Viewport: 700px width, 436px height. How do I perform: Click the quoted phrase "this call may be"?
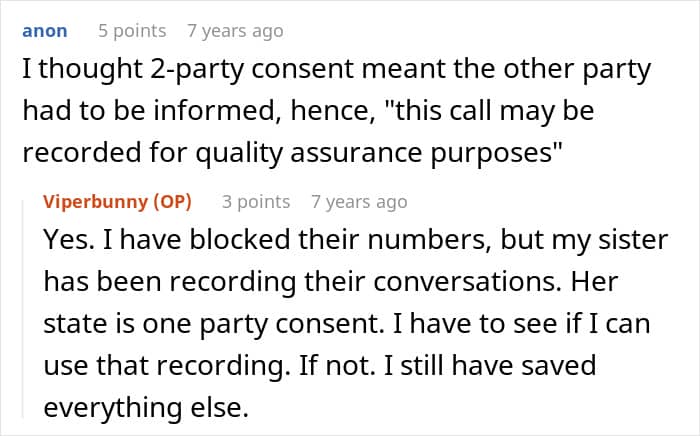tap(489, 111)
